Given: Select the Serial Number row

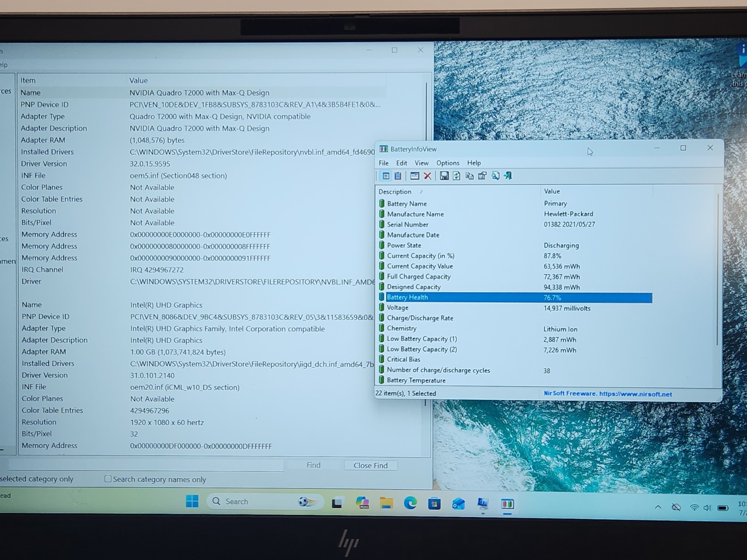Looking at the screenshot, I should [x=514, y=224].
